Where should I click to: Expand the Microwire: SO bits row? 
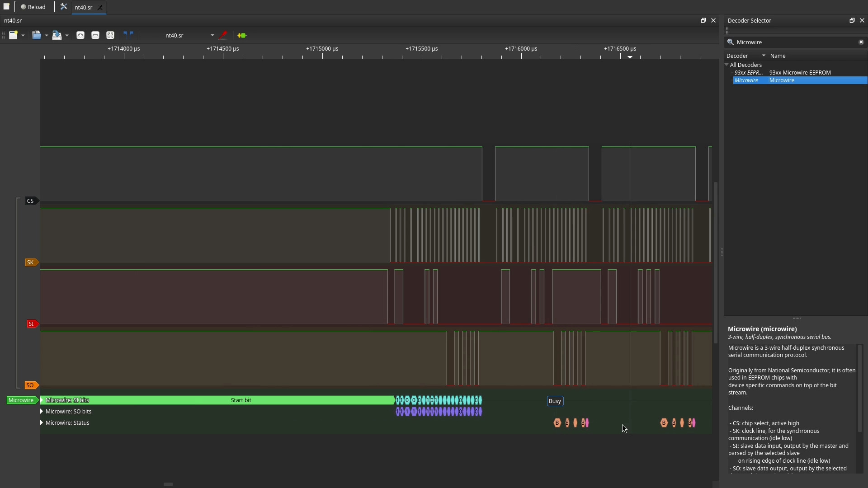pos(42,411)
